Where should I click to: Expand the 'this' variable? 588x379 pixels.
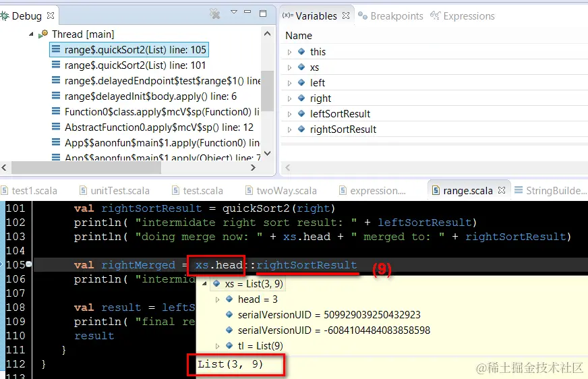(289, 52)
